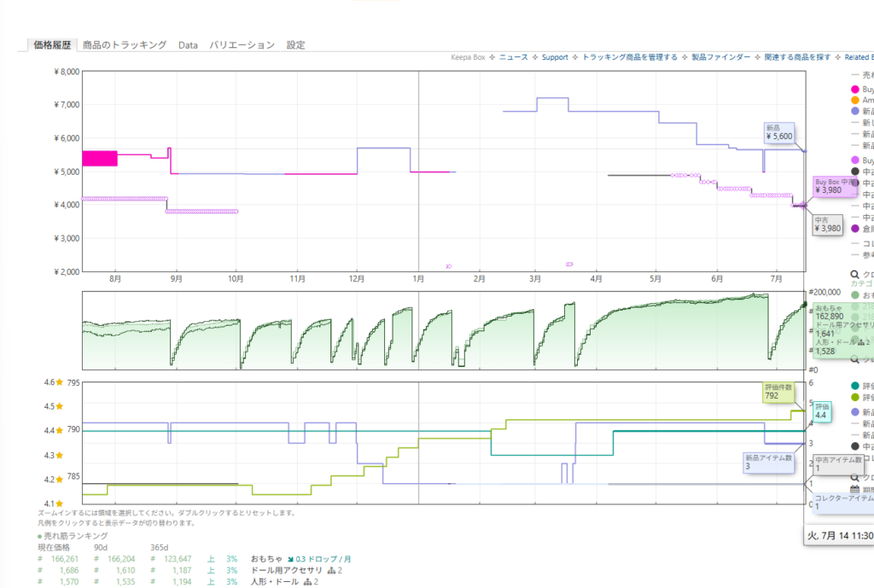Image resolution: width=874 pixels, height=588 pixels.
Task: Click the 90d rank value 166,204
Action: click(121, 559)
